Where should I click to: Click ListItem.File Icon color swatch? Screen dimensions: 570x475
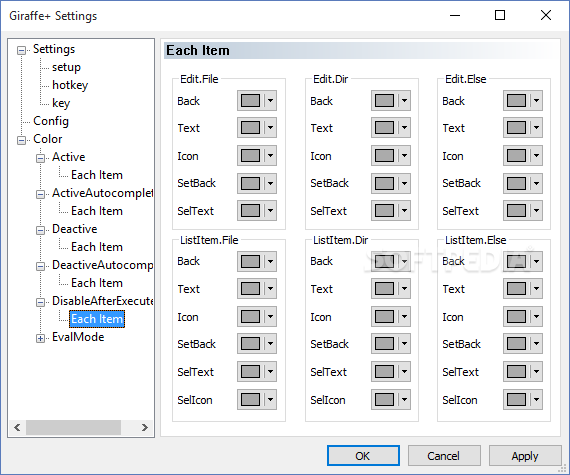click(250, 317)
